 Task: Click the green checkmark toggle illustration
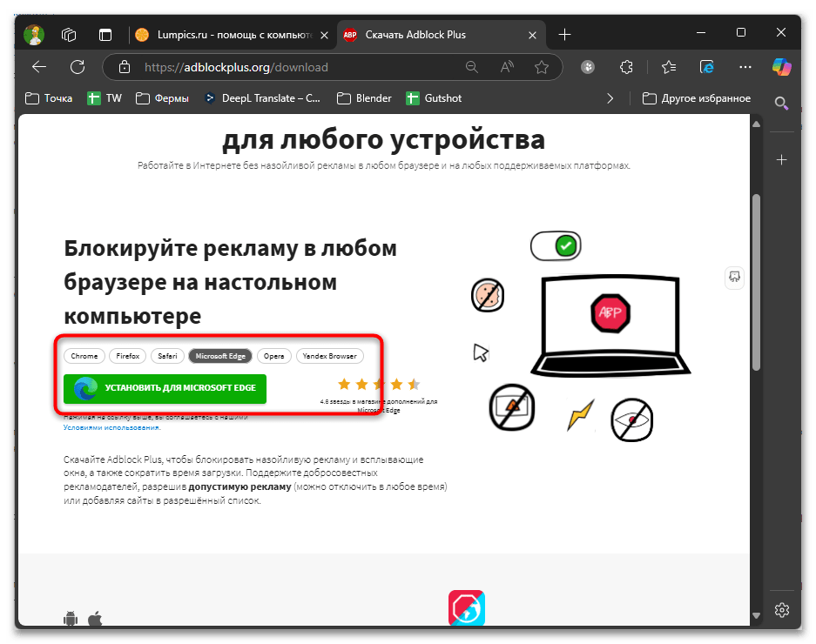click(556, 246)
